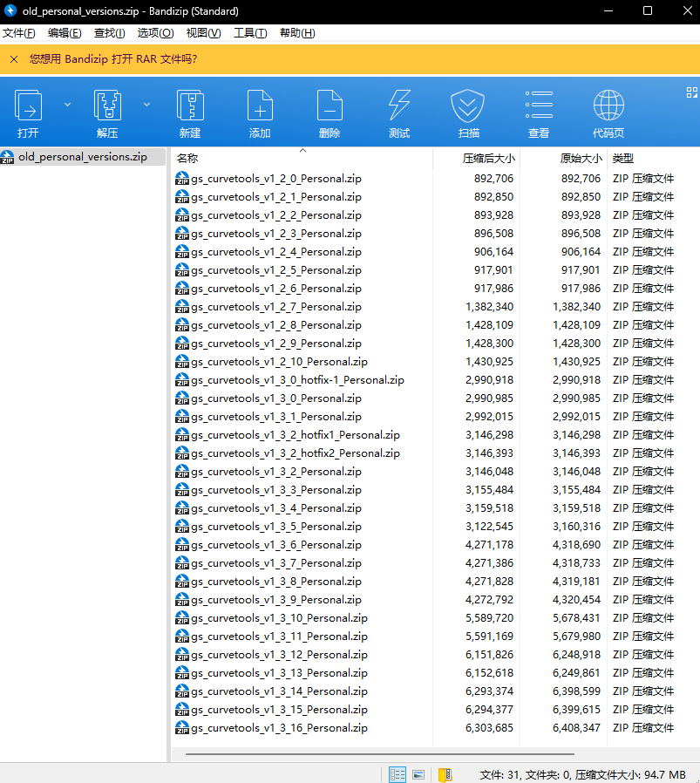
Task: Click the horizontal scrollbar of the file list
Action: click(379, 754)
